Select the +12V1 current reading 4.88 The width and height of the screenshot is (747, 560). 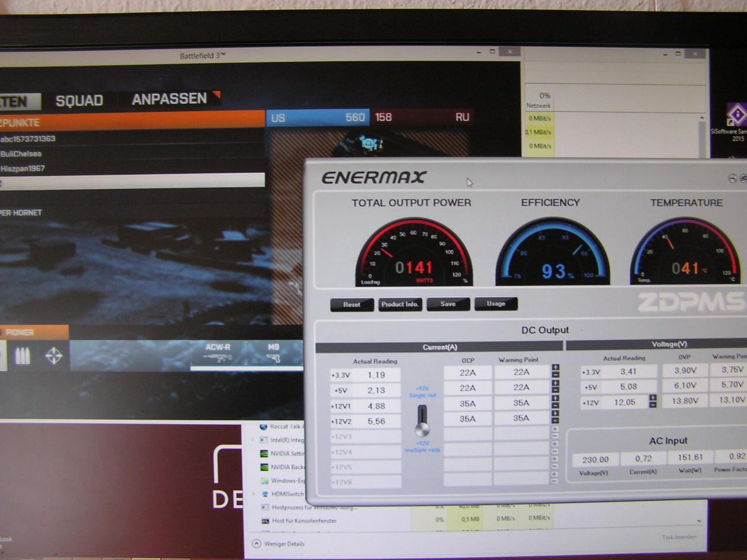coord(376,406)
